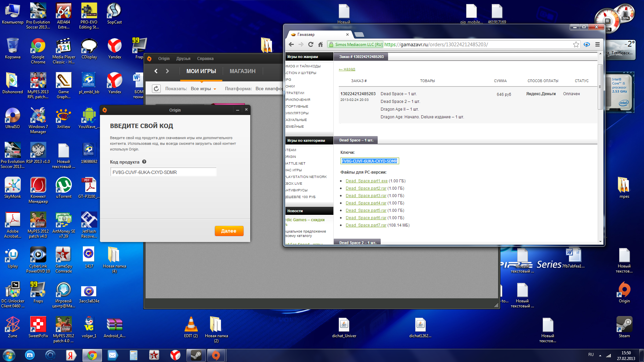Reload the gamazavr page in Chrome
The width and height of the screenshot is (644, 362).
[x=311, y=44]
